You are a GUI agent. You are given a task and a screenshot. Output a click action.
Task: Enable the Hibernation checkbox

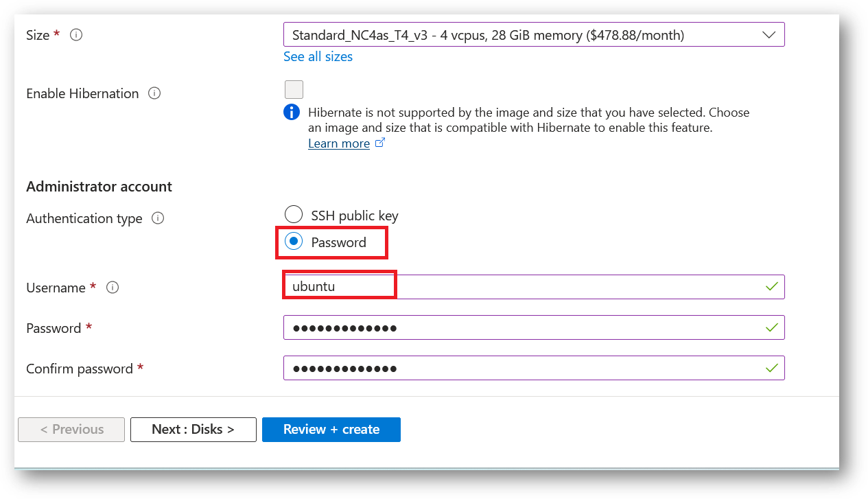coord(294,89)
